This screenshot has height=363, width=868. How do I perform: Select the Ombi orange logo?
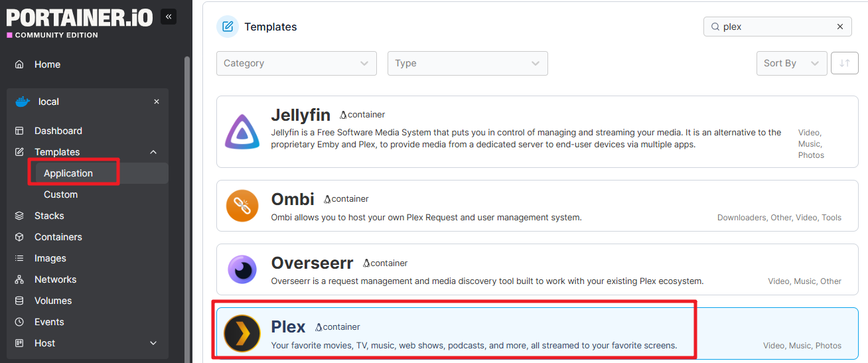(x=242, y=206)
